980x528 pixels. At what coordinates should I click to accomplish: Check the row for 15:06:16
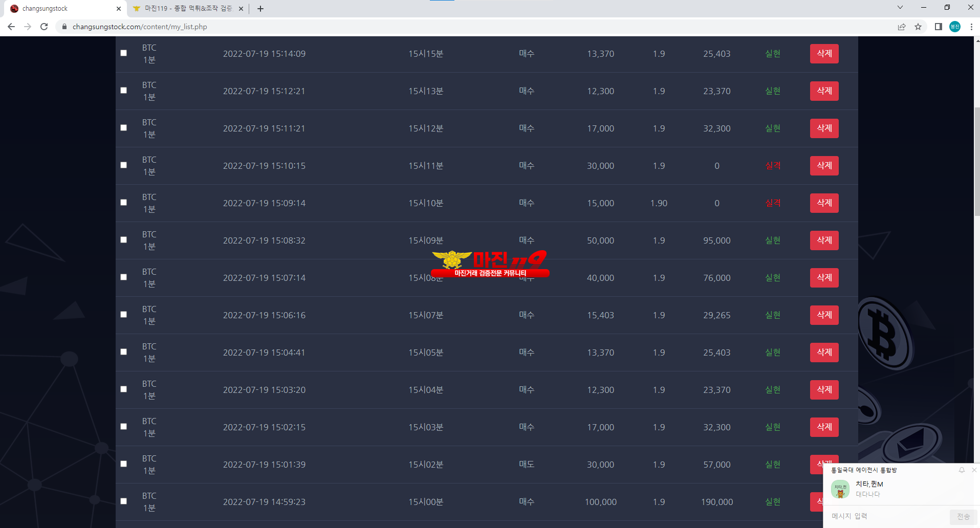[x=123, y=315]
